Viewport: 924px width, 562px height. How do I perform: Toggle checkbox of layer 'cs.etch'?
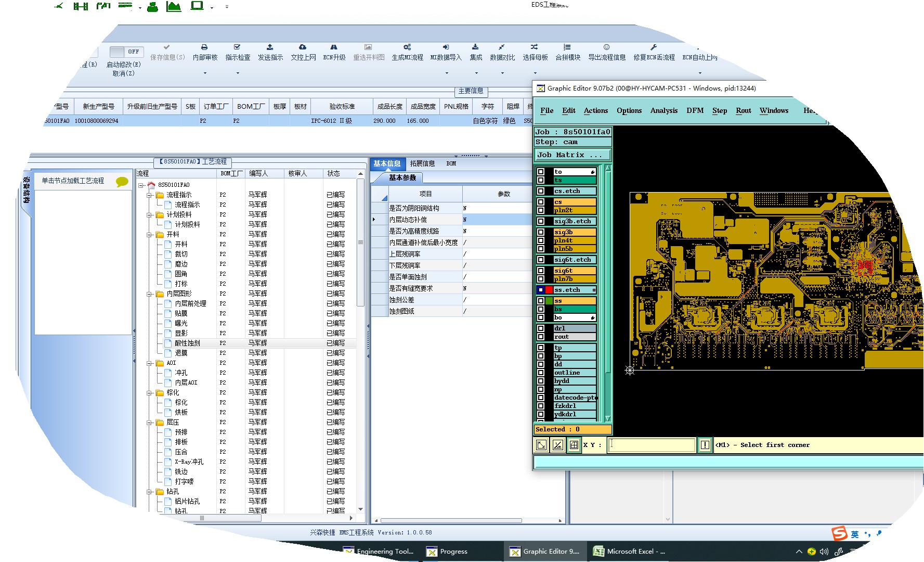click(541, 191)
